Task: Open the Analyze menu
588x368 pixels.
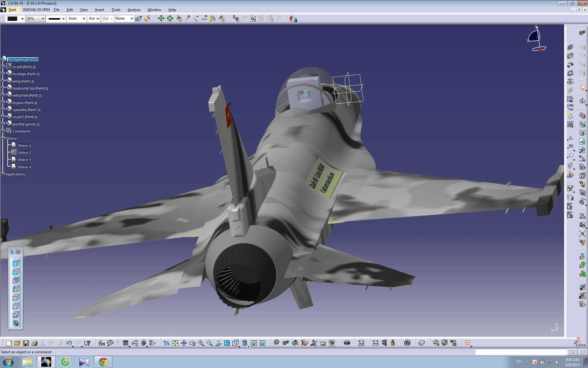Action: 134,10
